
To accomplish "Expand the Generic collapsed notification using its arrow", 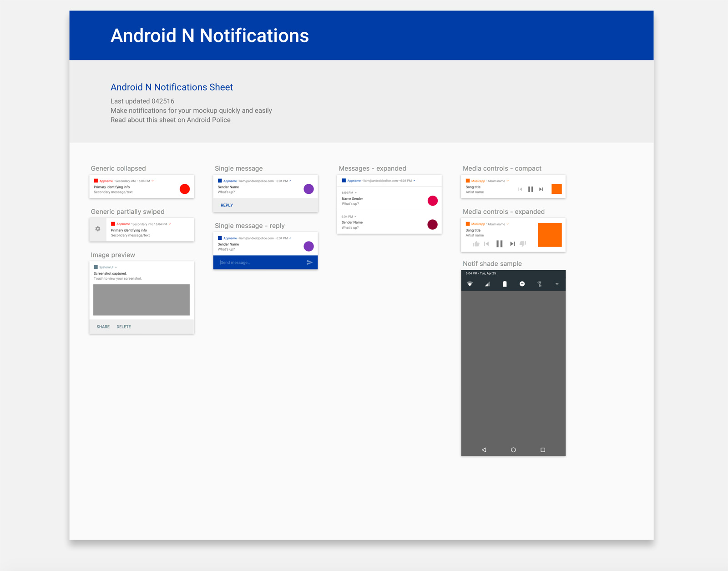I will click(152, 181).
